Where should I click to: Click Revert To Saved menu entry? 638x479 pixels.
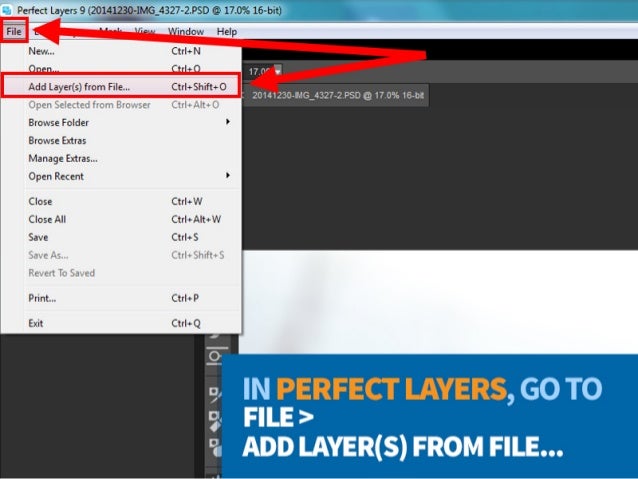click(x=121, y=273)
